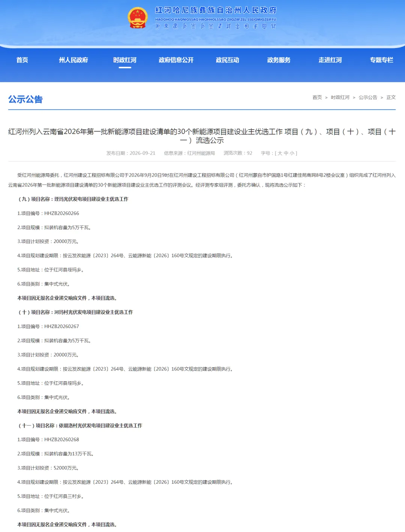
Task: Open the 政务服务 navigation item
Action: 279,60
